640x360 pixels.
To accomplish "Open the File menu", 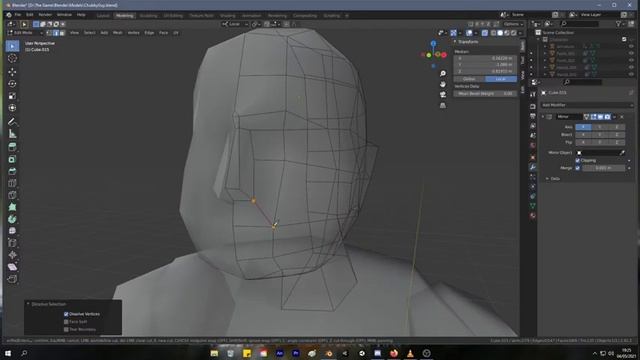I will [18, 15].
